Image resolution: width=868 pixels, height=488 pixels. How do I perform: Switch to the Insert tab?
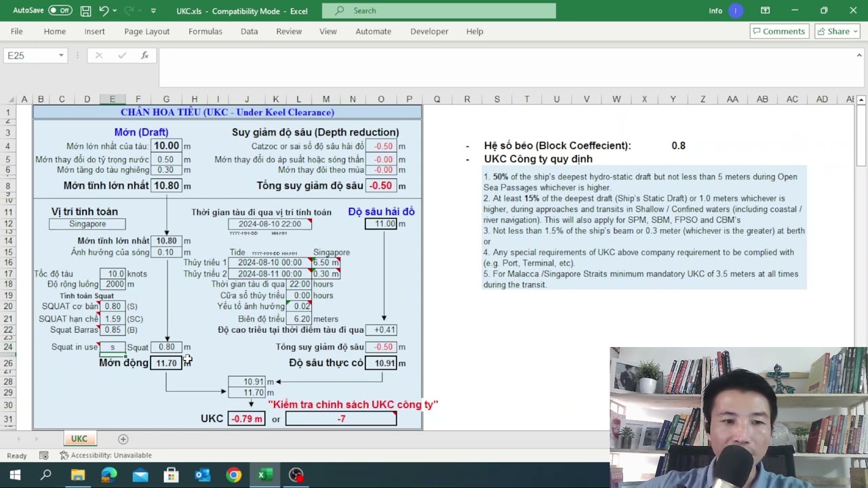click(x=95, y=31)
